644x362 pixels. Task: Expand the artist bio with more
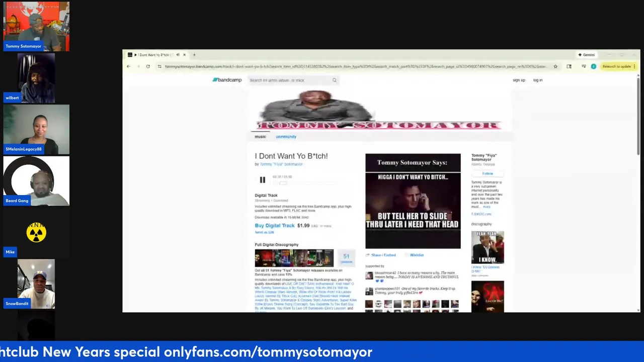pyautogui.click(x=487, y=207)
